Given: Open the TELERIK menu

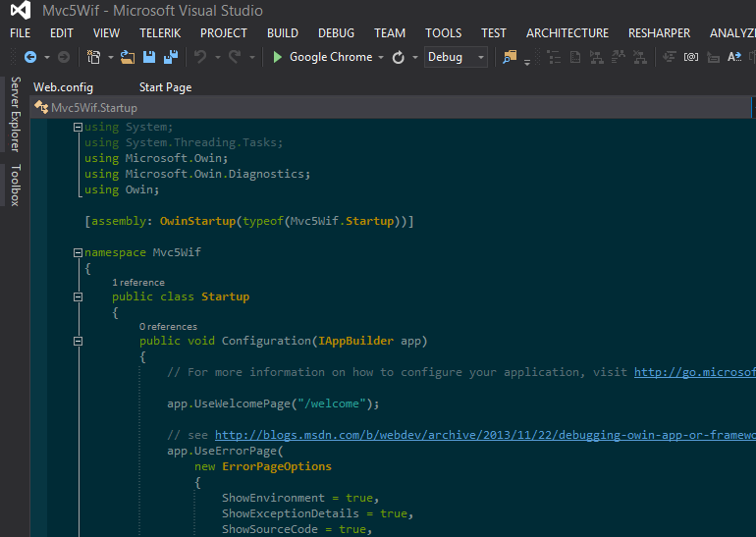Looking at the screenshot, I should click(160, 33).
